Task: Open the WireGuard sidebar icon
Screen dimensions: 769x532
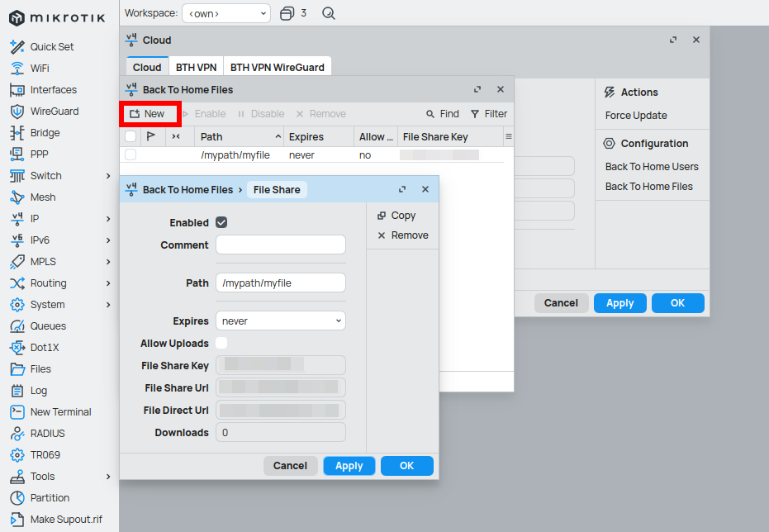Action: [17, 112]
